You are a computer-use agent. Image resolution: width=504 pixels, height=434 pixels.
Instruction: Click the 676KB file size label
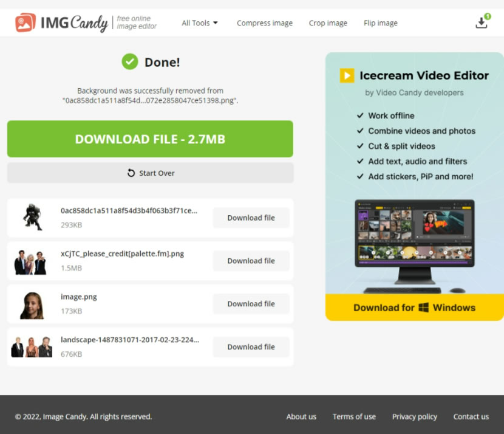point(72,354)
